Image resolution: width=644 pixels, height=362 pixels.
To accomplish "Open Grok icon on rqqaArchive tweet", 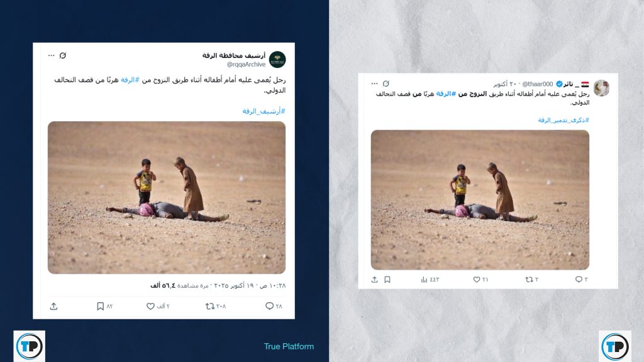I will click(x=63, y=55).
